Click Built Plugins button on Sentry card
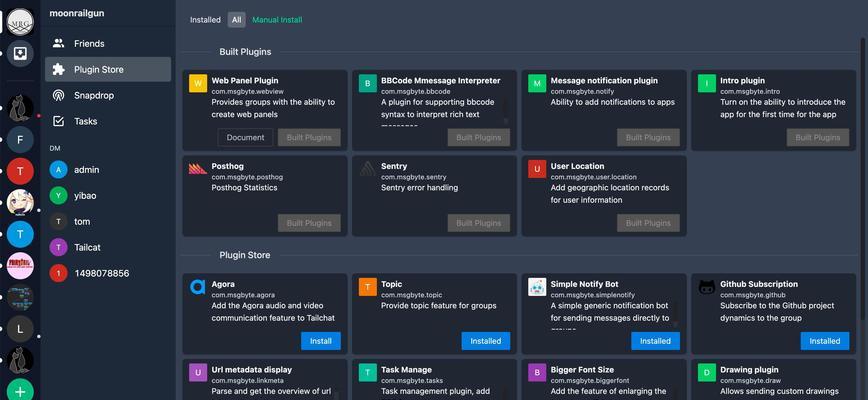The width and height of the screenshot is (868, 400). tap(479, 223)
